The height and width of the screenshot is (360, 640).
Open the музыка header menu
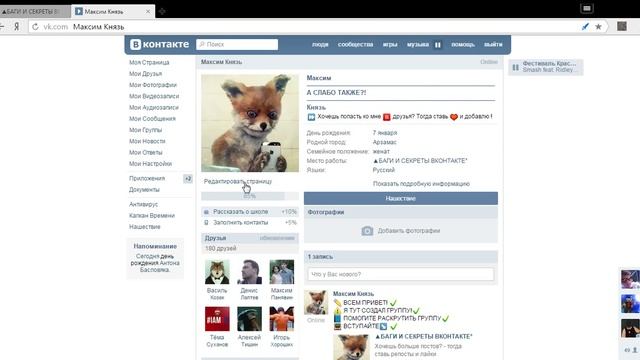(x=418, y=44)
